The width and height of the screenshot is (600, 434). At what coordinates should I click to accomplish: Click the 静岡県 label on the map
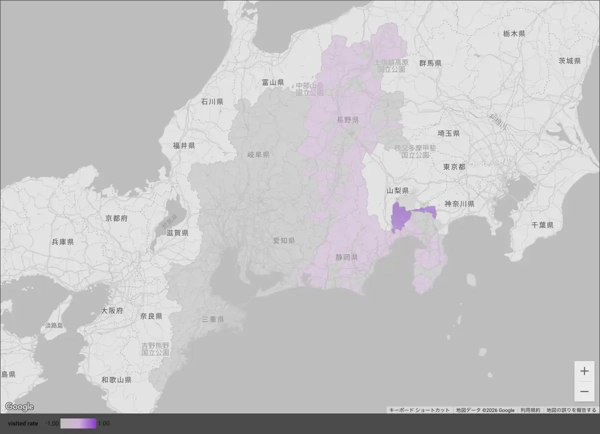(x=347, y=257)
